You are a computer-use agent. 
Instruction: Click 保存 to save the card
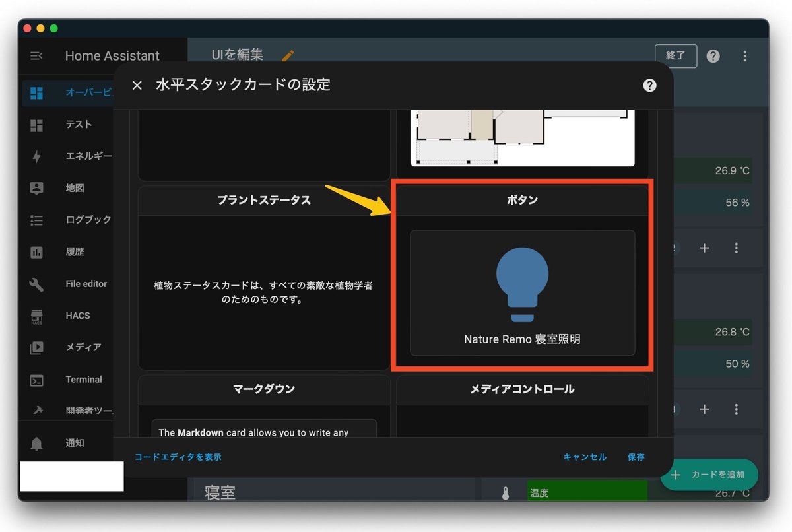pos(636,457)
